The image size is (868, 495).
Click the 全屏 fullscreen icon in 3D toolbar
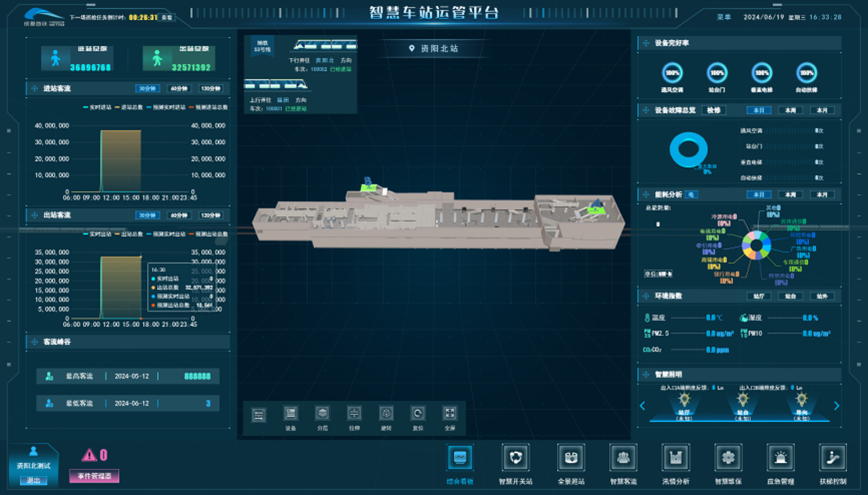pyautogui.click(x=450, y=414)
